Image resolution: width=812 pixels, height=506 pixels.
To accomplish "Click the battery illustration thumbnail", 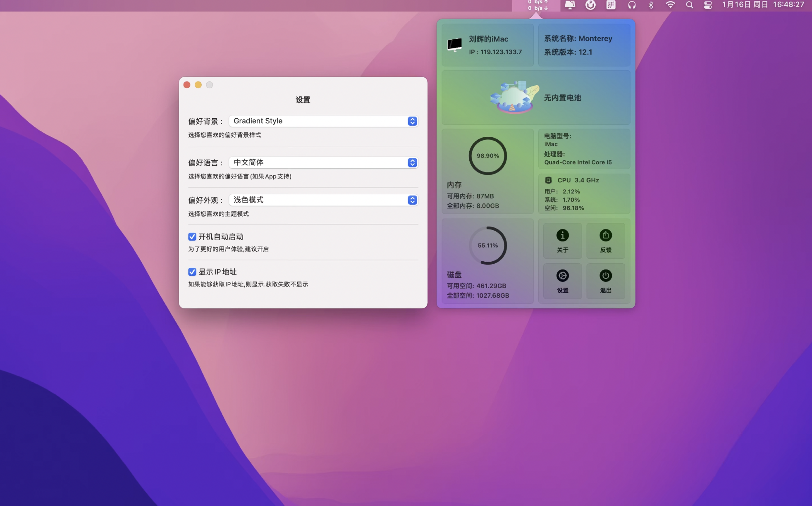I will (514, 98).
